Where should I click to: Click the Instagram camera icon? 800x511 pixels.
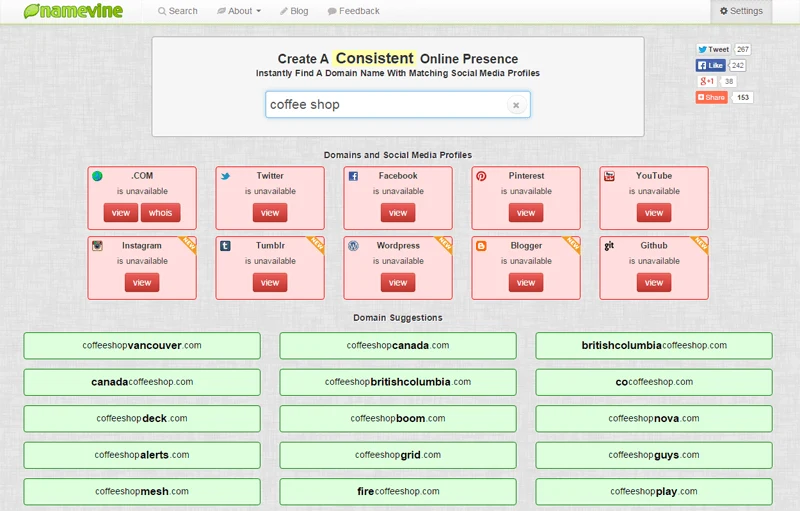point(97,246)
